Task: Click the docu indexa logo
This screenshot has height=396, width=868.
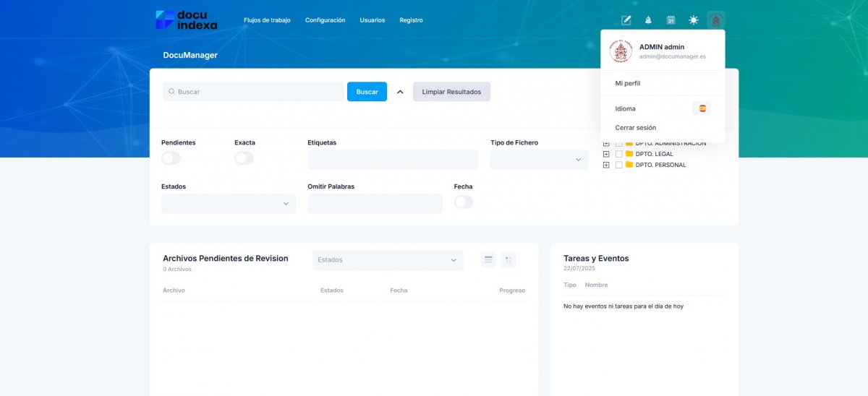Action: click(x=187, y=20)
